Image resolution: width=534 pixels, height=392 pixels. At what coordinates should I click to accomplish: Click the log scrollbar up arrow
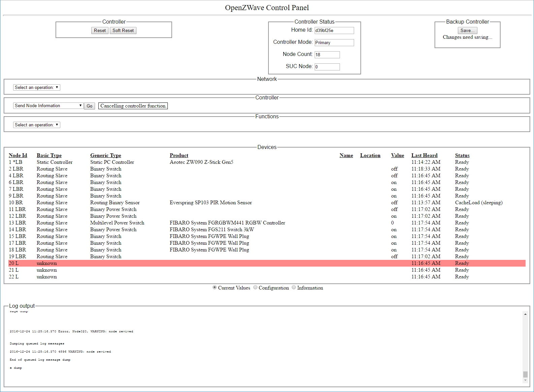(525, 314)
